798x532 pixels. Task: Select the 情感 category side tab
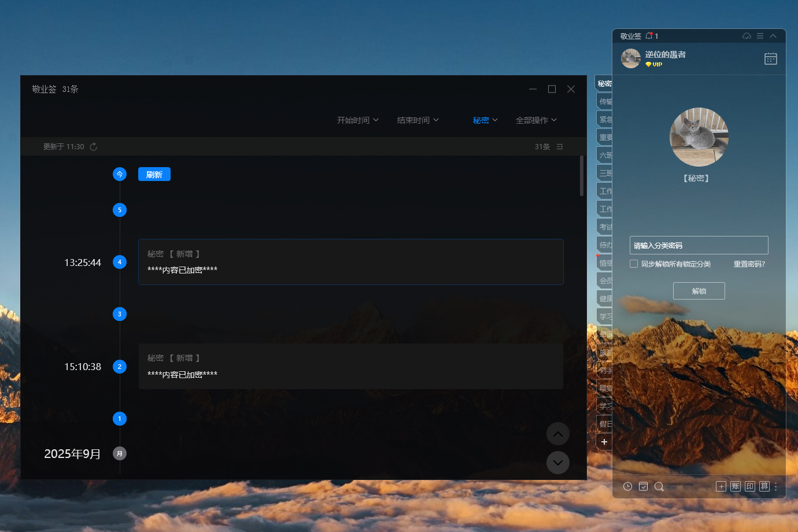(605, 263)
